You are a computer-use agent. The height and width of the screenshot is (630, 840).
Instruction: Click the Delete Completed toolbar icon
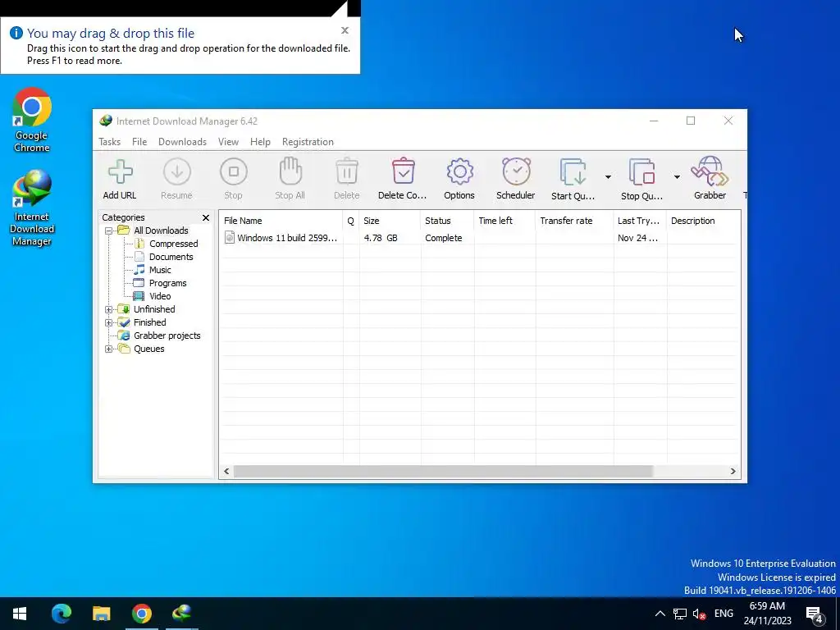click(403, 171)
